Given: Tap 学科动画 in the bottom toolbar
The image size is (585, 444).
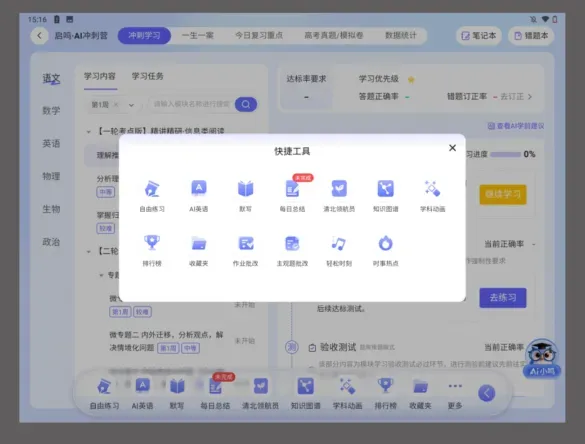Looking at the screenshot, I should [347, 394].
